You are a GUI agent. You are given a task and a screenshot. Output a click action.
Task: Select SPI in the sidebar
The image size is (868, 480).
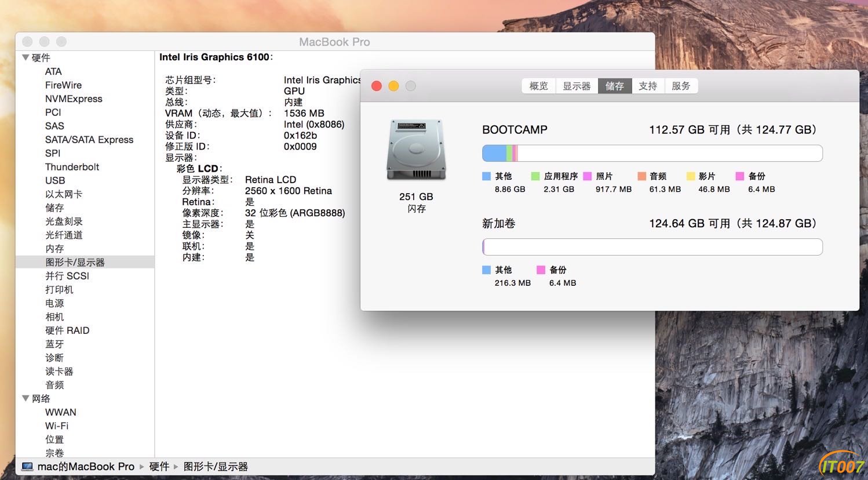click(53, 153)
